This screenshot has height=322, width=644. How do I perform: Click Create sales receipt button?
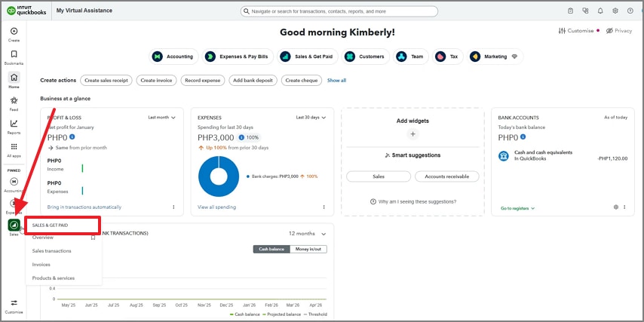click(106, 81)
